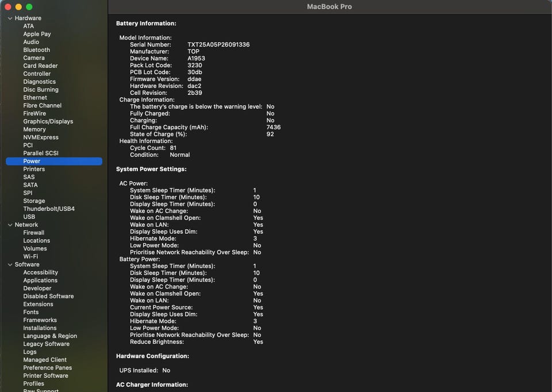Click State of Charge value 92
The image size is (552, 392).
click(270, 134)
